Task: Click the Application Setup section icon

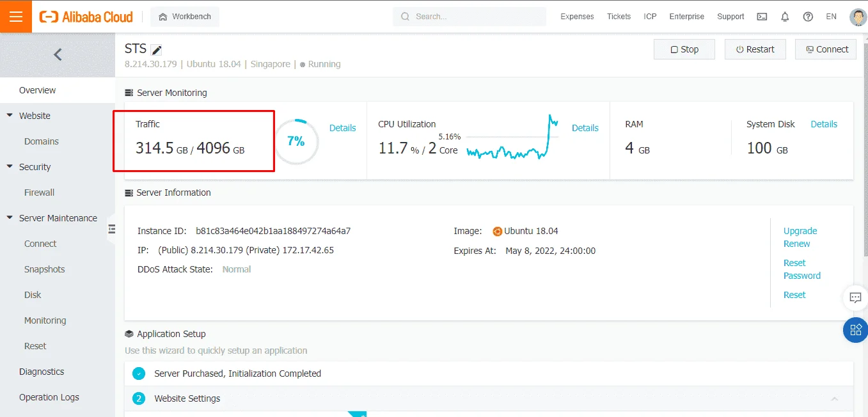Action: click(129, 334)
